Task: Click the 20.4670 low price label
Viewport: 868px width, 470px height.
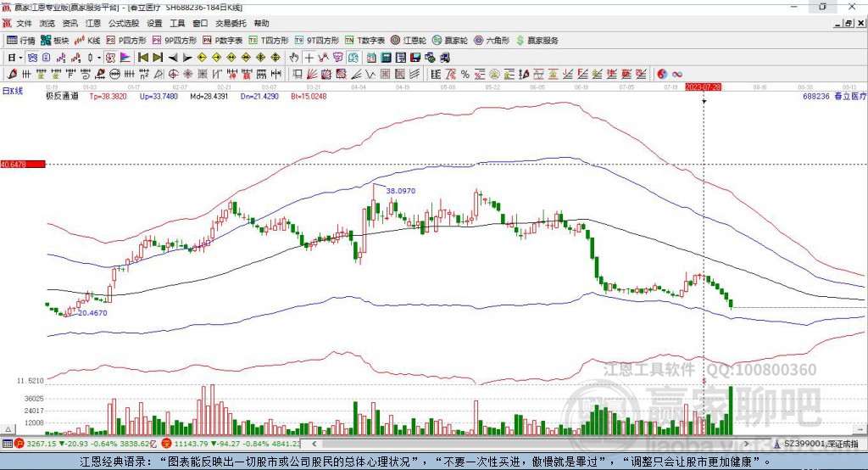Action: (92, 312)
